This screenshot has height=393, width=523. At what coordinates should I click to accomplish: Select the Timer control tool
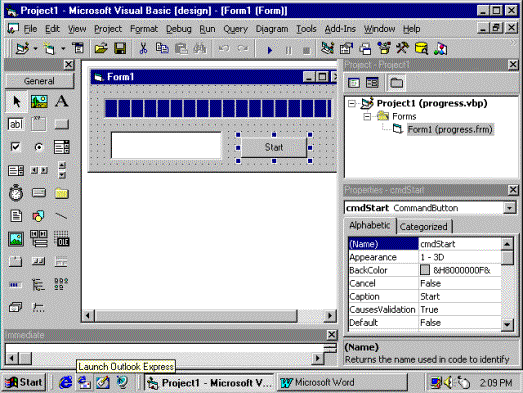click(x=16, y=193)
